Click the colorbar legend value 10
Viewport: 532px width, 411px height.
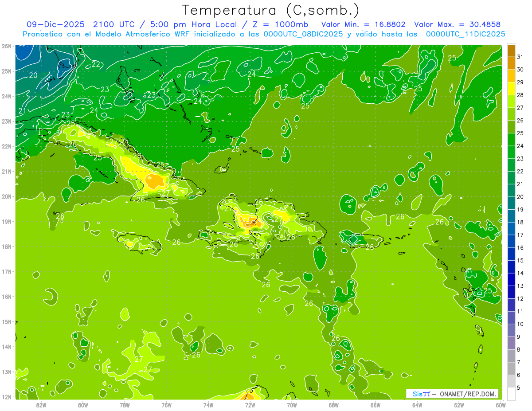pos(520,324)
